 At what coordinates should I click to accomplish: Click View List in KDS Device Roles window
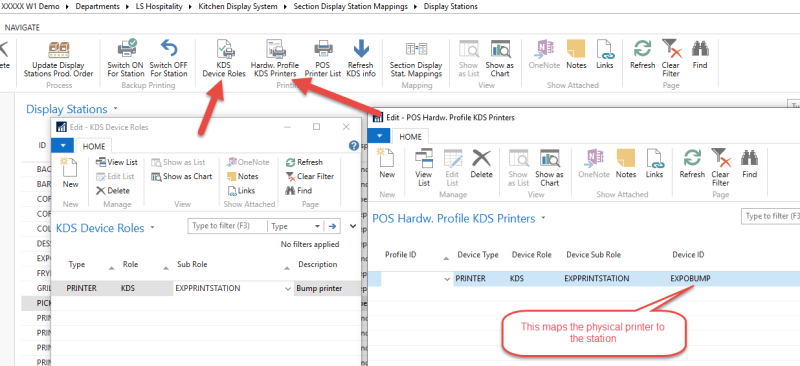tap(116, 162)
